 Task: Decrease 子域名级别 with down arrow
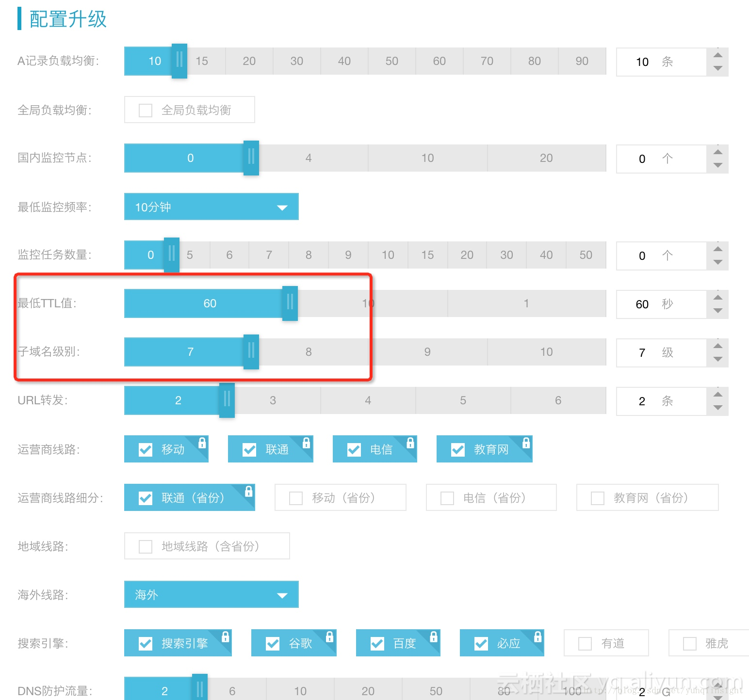718,359
